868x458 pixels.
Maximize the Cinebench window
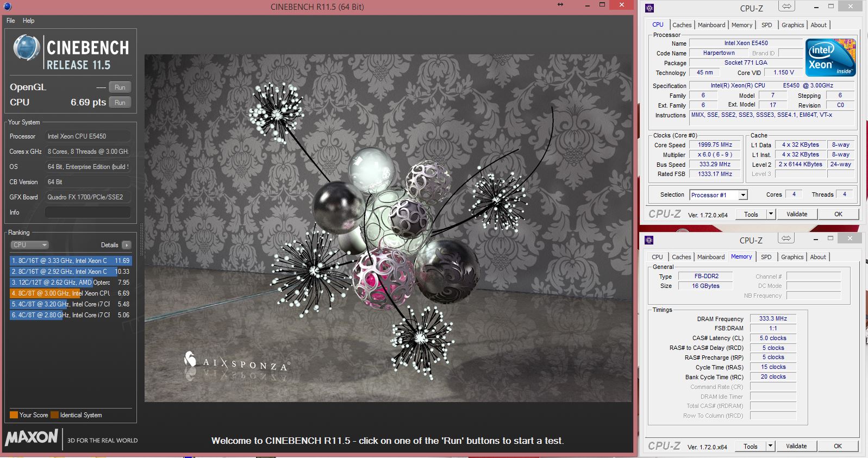[602, 5]
